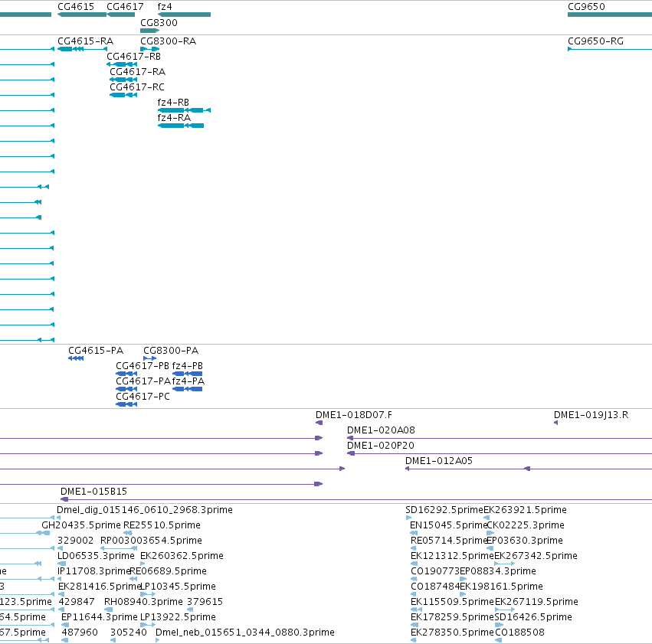Click EST SD16426.5prime

[x=533, y=617]
